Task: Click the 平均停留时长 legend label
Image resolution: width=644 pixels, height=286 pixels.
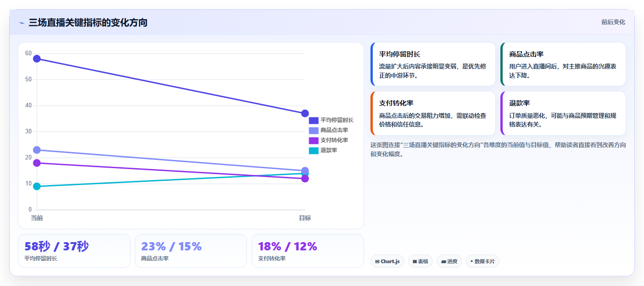Action: point(337,120)
